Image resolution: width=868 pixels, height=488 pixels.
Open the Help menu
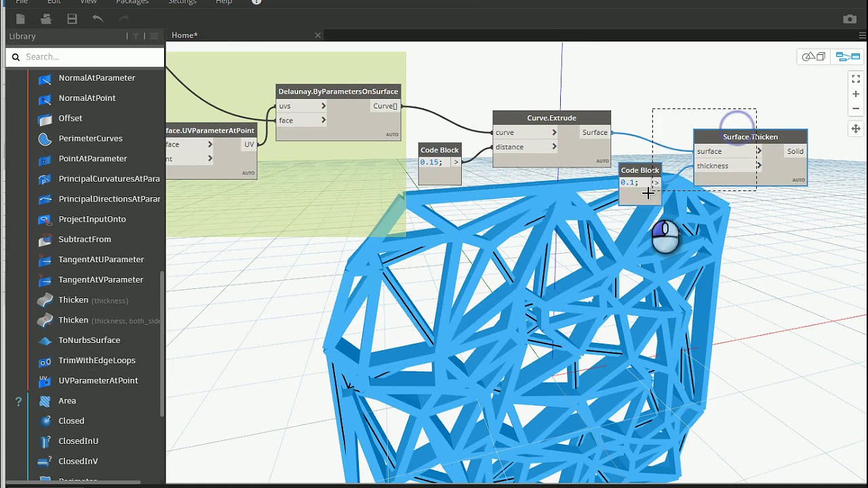pos(224,2)
